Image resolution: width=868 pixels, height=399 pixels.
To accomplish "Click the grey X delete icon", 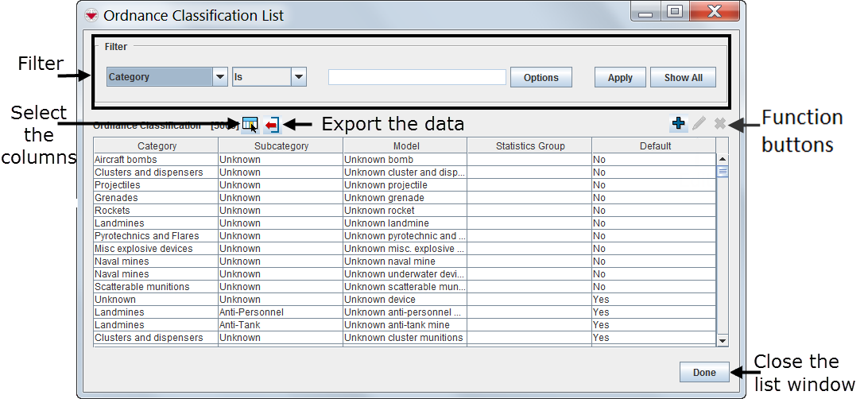I will (x=719, y=123).
